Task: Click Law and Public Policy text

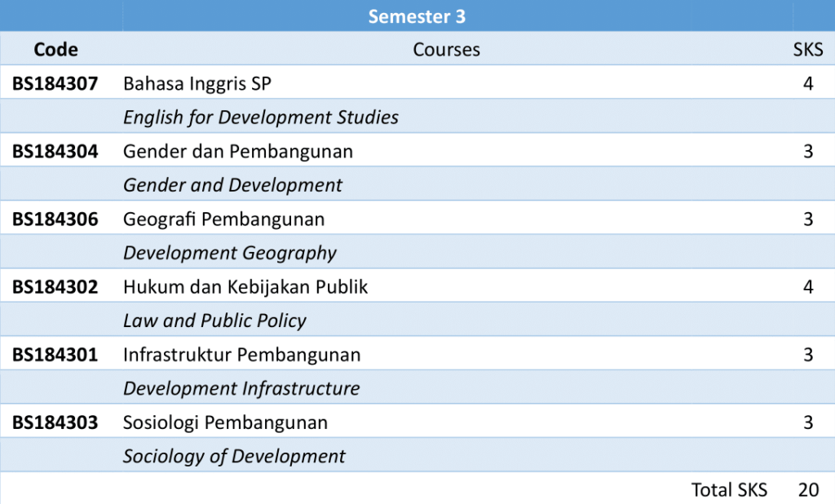Action: coord(214,321)
